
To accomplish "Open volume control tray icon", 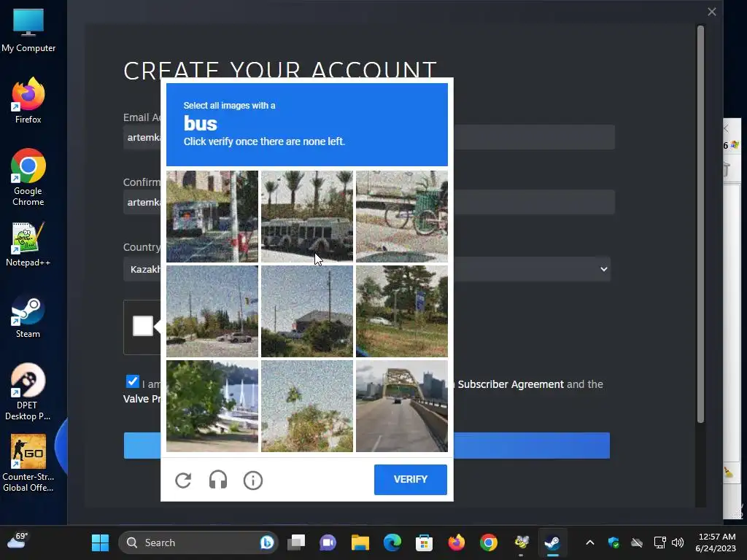I will [678, 542].
